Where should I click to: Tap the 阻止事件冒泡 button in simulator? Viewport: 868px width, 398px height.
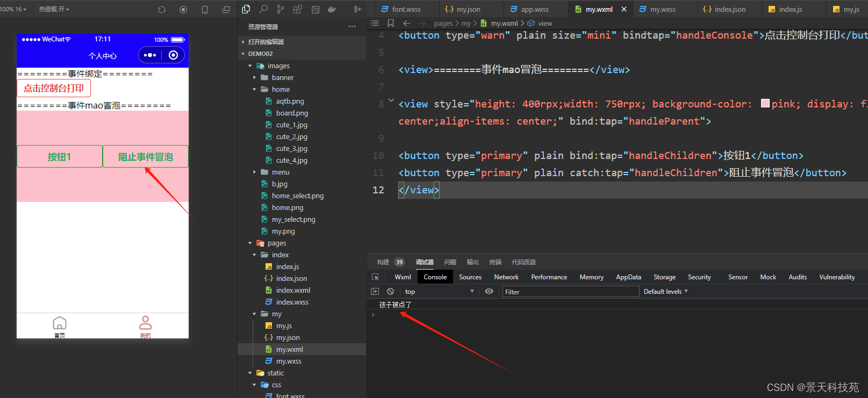tap(146, 156)
